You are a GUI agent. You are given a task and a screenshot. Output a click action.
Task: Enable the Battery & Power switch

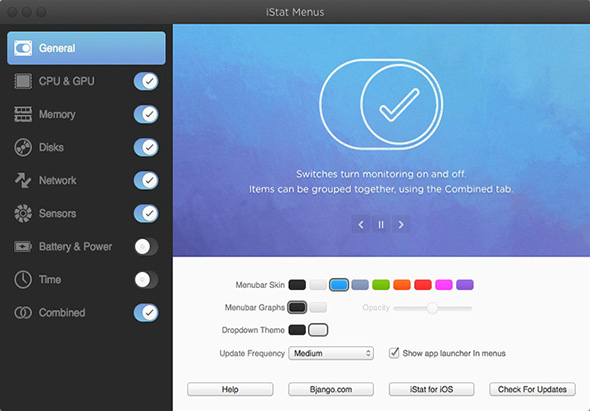click(x=146, y=247)
